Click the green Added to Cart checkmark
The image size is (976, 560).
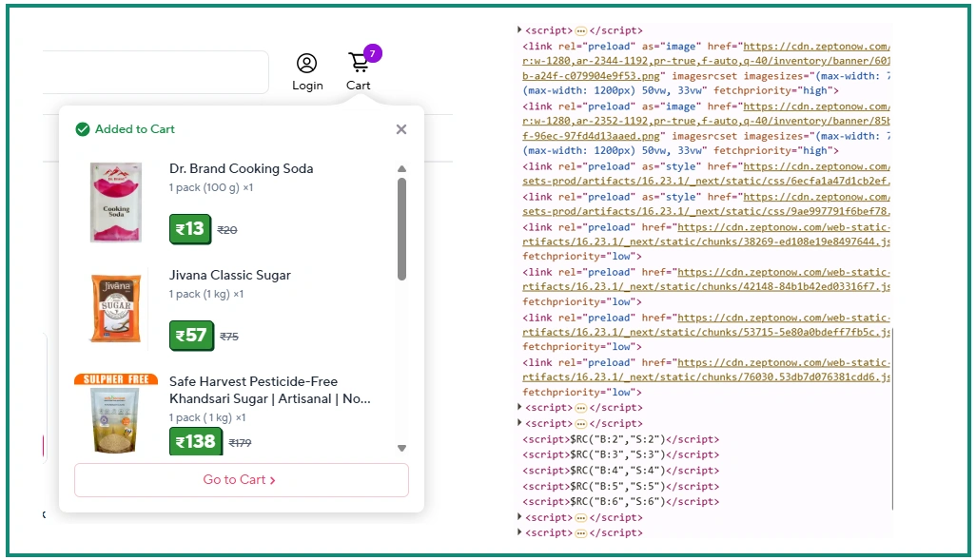pos(82,129)
